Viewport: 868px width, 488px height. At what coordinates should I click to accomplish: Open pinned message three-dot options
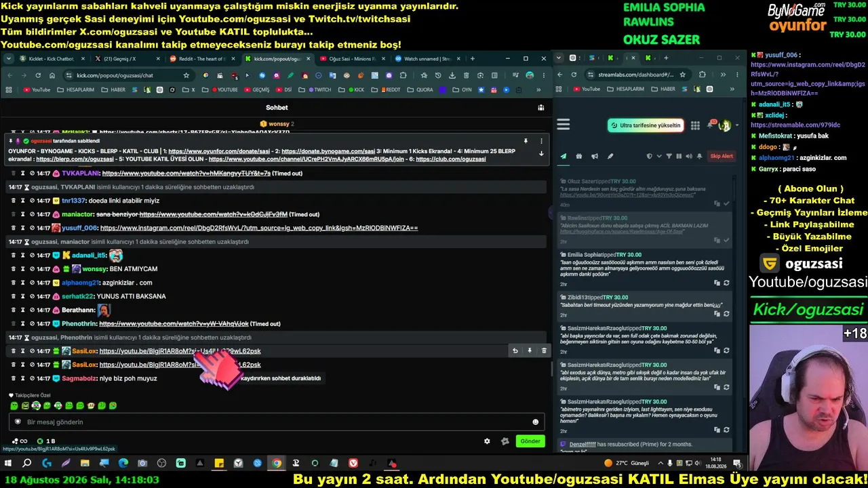(x=541, y=141)
